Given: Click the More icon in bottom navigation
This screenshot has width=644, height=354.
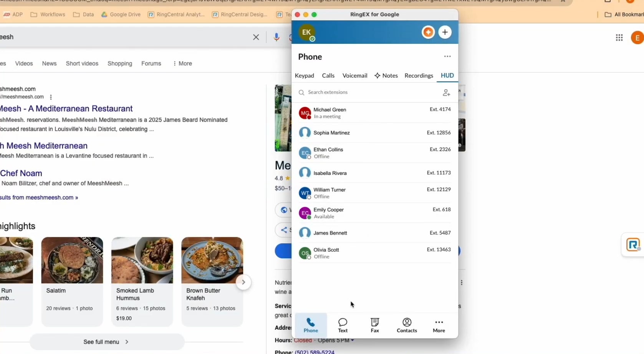Looking at the screenshot, I should coord(439,325).
